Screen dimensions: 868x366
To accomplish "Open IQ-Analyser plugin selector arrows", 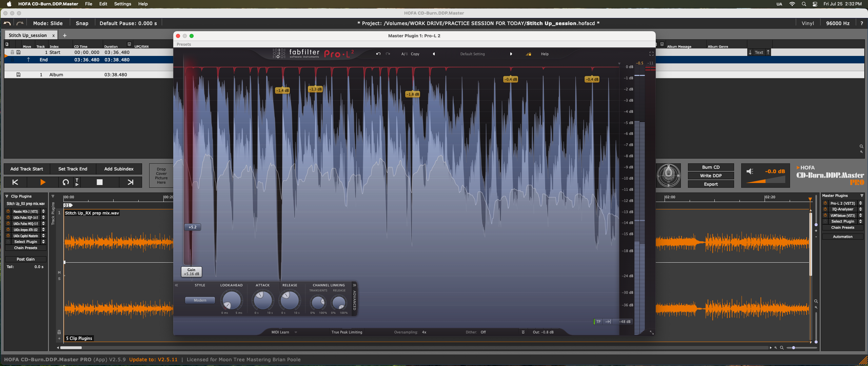I will point(861,209).
